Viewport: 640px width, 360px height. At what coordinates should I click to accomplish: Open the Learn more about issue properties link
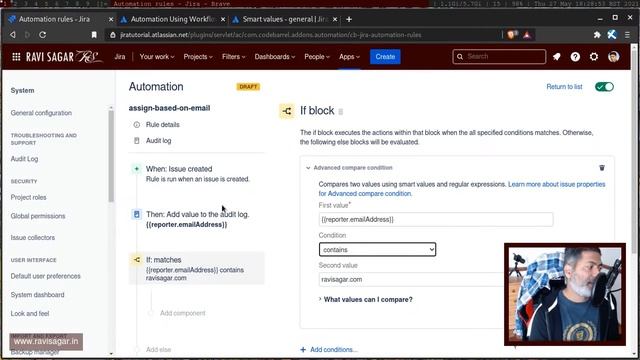coord(462,189)
